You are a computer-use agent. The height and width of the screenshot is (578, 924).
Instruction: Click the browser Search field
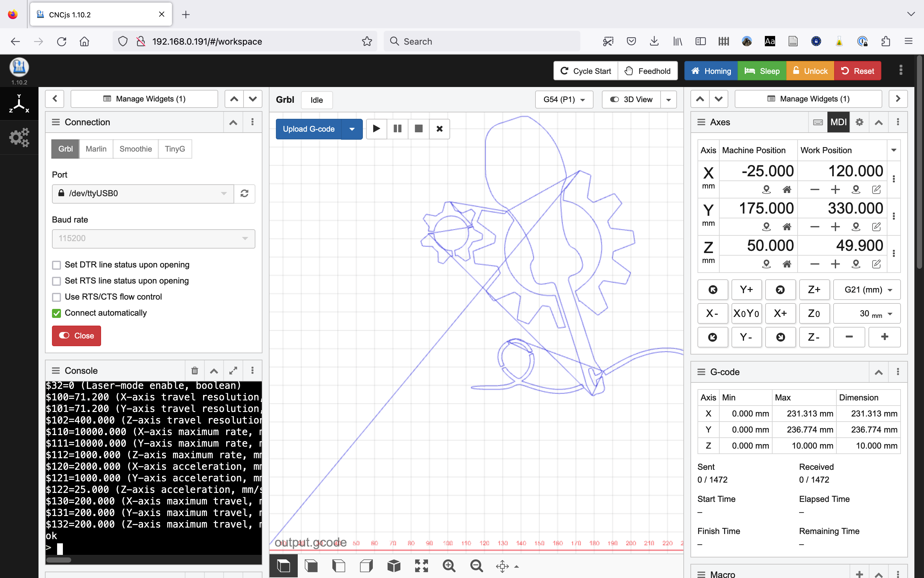[x=482, y=41]
